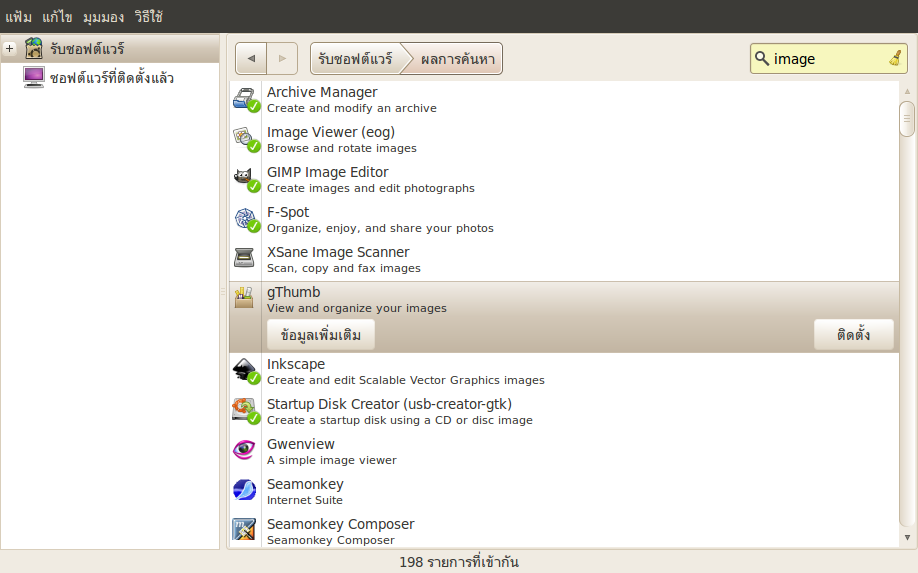The height and width of the screenshot is (573, 918).
Task: Click 'Create images and edit photographs' text
Action: (371, 188)
